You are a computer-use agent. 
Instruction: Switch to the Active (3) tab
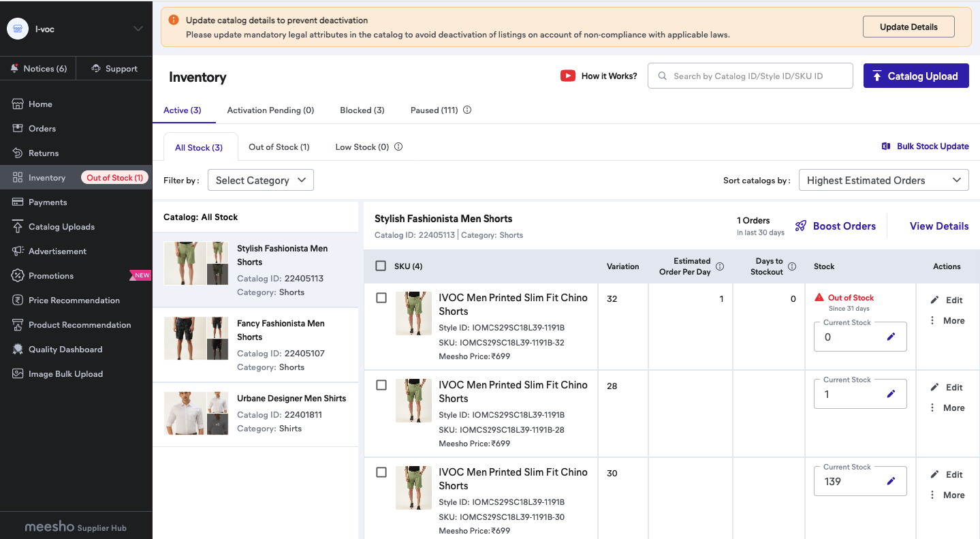[183, 110]
